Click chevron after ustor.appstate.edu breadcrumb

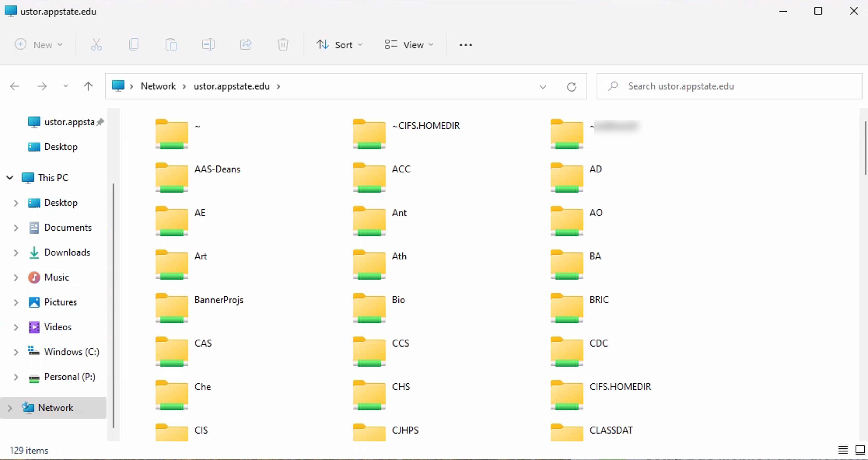click(x=278, y=87)
